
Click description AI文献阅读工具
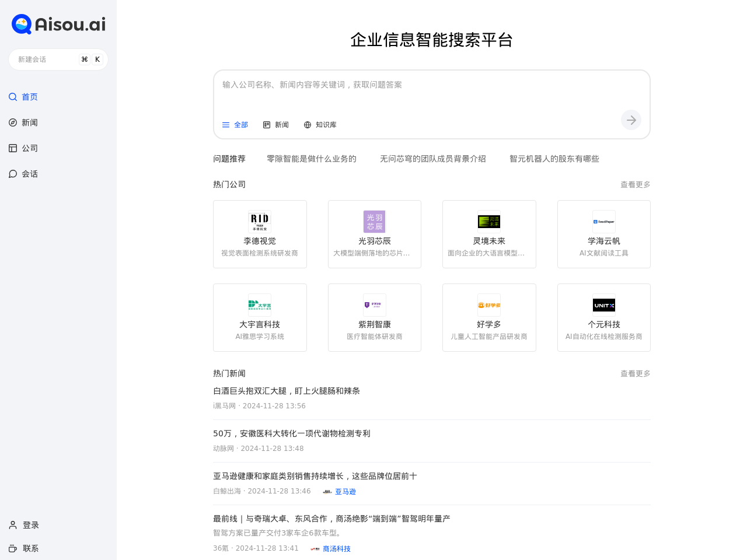pos(604,253)
